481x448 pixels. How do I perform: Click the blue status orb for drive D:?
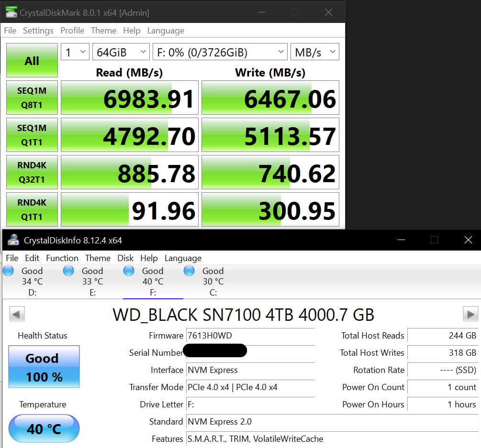8,271
